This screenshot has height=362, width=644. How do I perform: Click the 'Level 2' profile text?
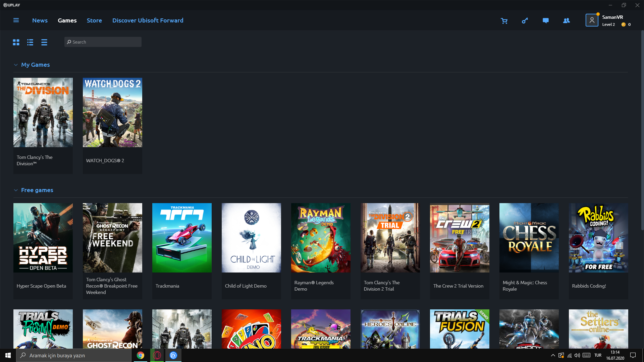pos(608,24)
